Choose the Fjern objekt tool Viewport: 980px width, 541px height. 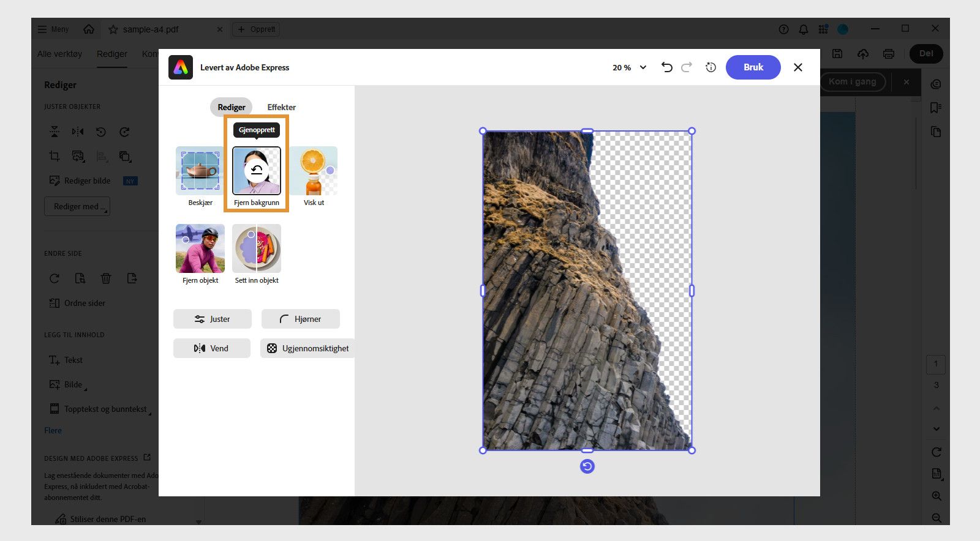click(x=200, y=248)
